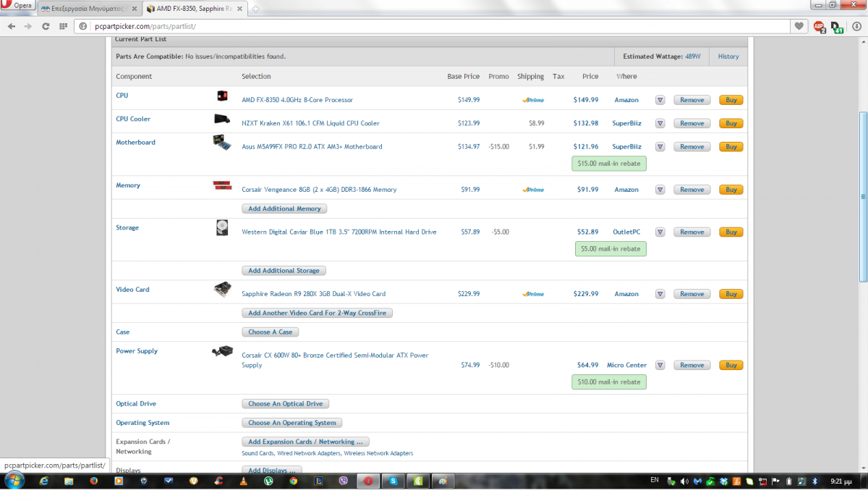Click Choose A Case button
Image resolution: width=868 pixels, height=501 pixels.
click(270, 332)
